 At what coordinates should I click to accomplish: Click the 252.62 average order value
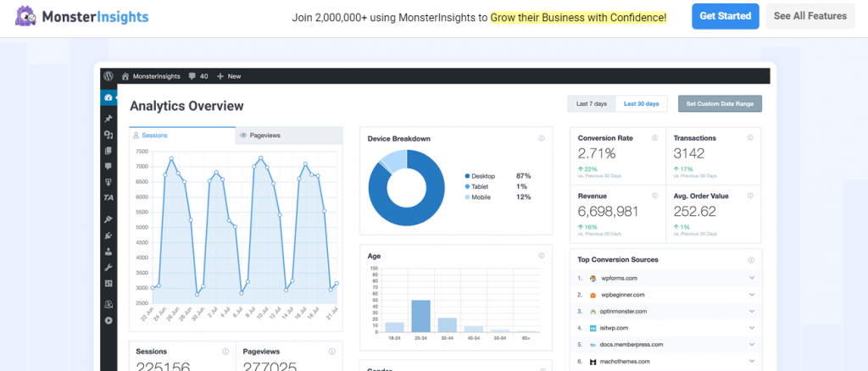tap(695, 211)
